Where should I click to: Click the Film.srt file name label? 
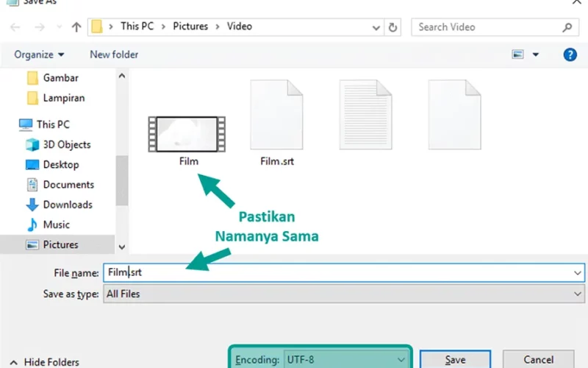277,161
